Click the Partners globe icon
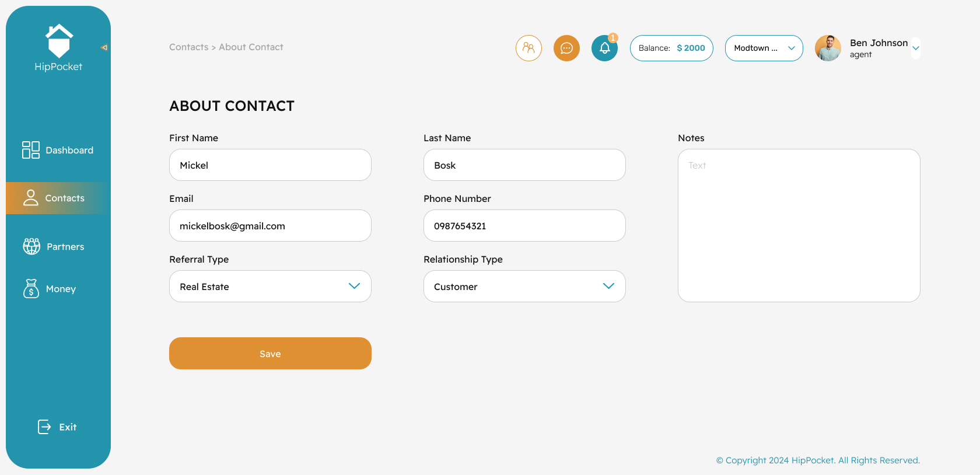Viewport: 980px width, 475px height. tap(32, 246)
